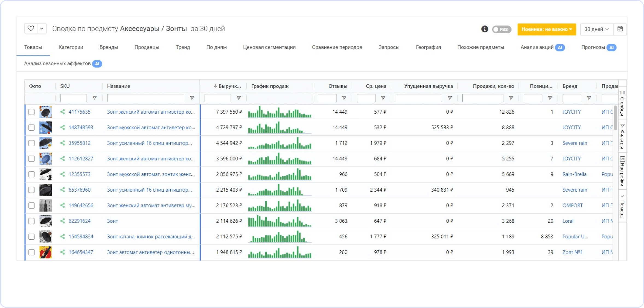Viewport: 644px width, 308px height.
Task: Click the Название filter input field
Action: click(145, 98)
